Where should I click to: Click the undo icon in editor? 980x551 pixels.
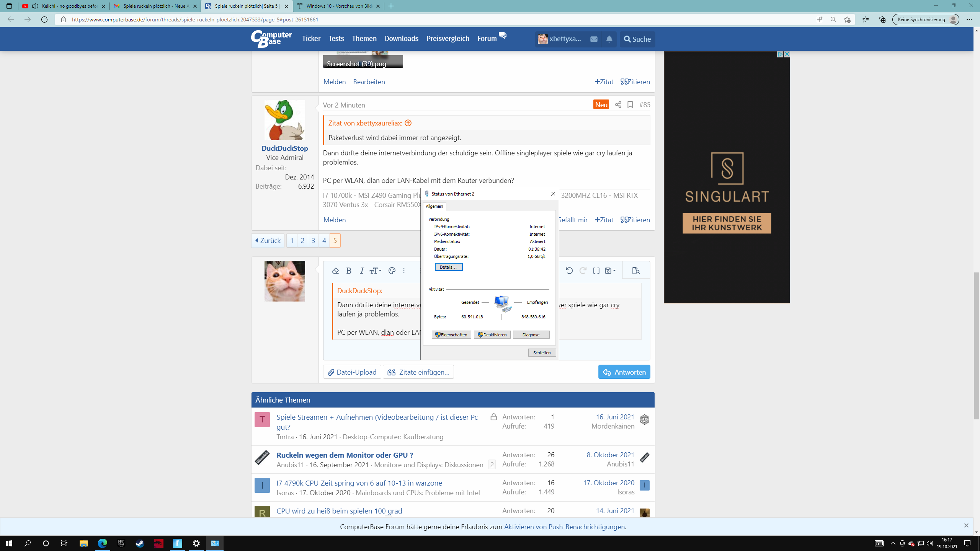pos(569,271)
